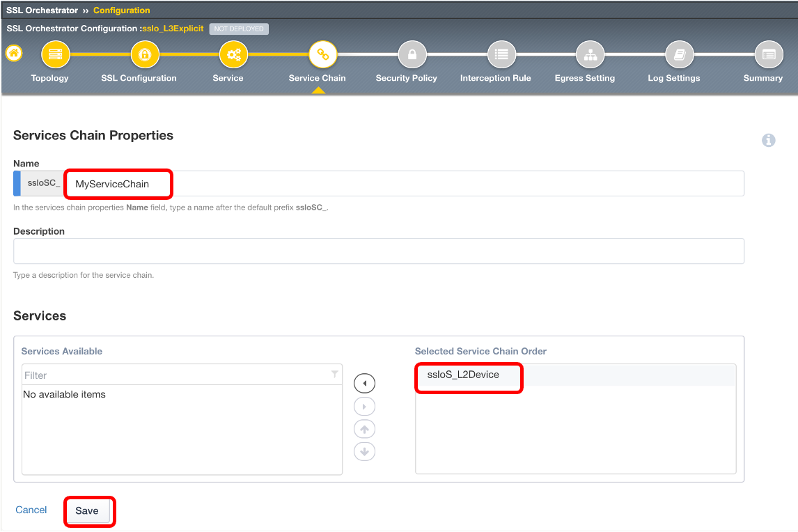Go to the Topology step label
Image resolution: width=798 pixels, height=532 pixels.
pyautogui.click(x=49, y=78)
